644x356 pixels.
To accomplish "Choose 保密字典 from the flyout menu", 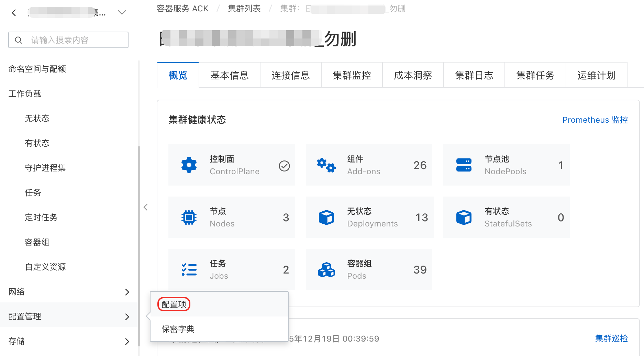I will (178, 329).
